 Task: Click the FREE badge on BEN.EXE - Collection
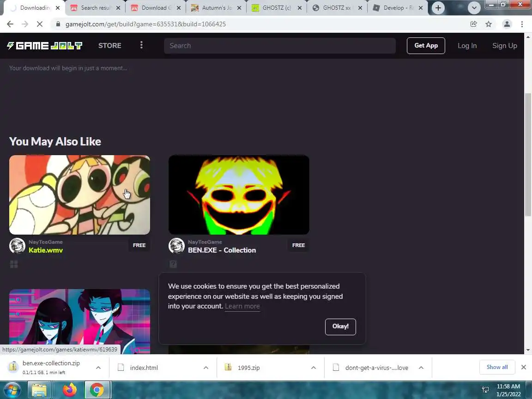coord(299,245)
